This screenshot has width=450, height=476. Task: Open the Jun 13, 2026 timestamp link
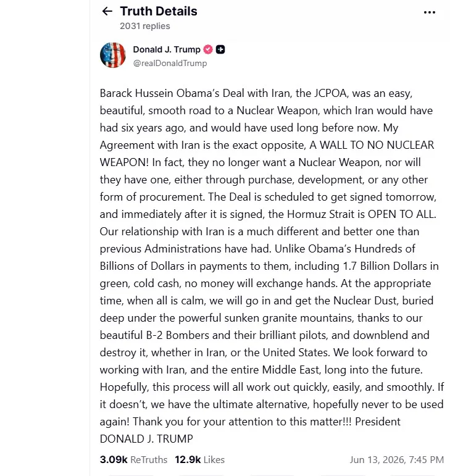(396, 459)
